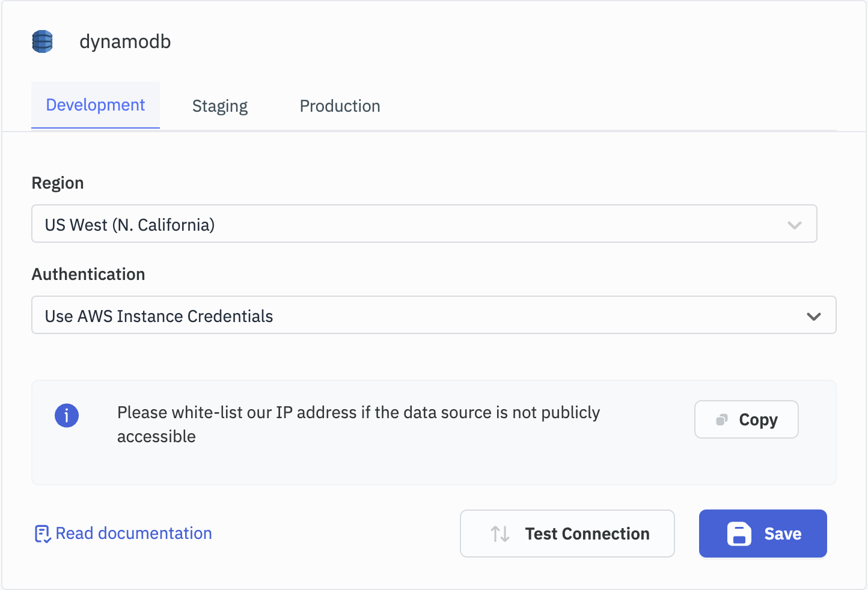Save the data source configuration
Screen dimensions: 868x590
point(762,534)
